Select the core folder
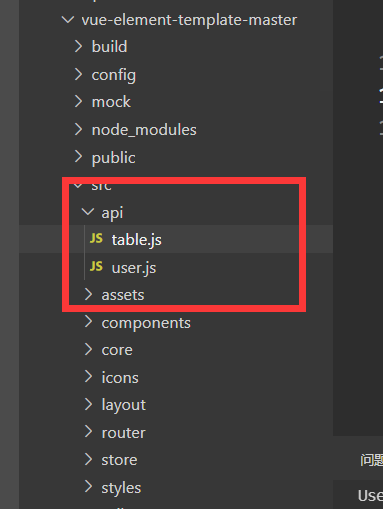 point(117,350)
